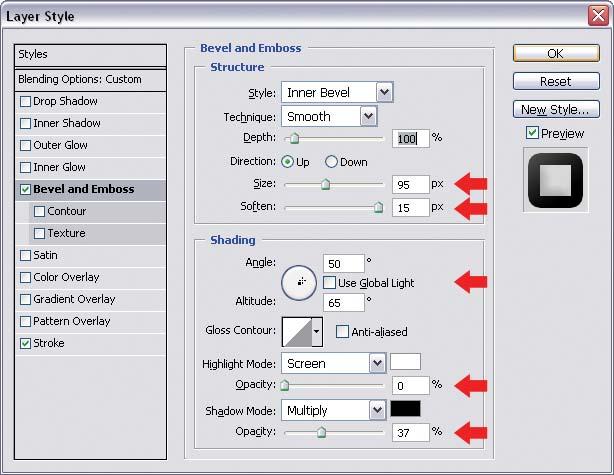
Task: Close the Layer Style dialog
Action: pyautogui.click(x=598, y=16)
